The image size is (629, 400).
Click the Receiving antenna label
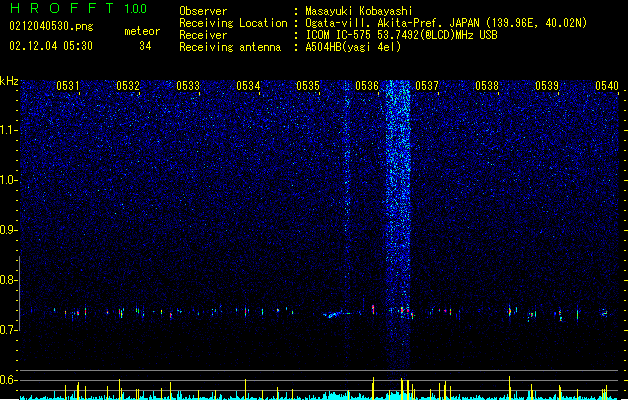click(230, 47)
